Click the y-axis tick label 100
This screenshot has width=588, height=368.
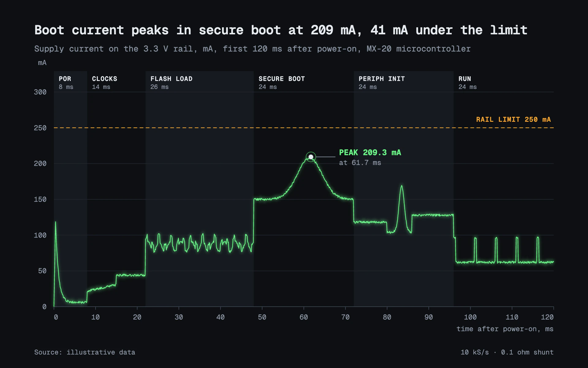[x=40, y=235]
